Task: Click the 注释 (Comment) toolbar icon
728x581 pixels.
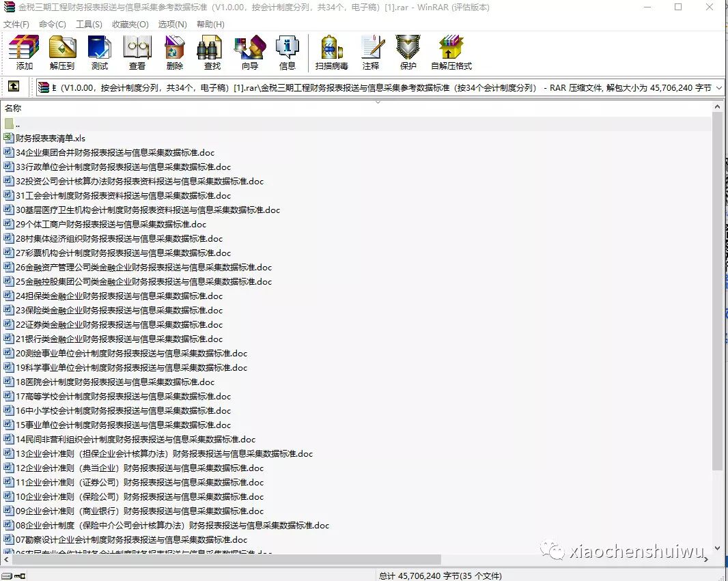Action: pos(371,52)
